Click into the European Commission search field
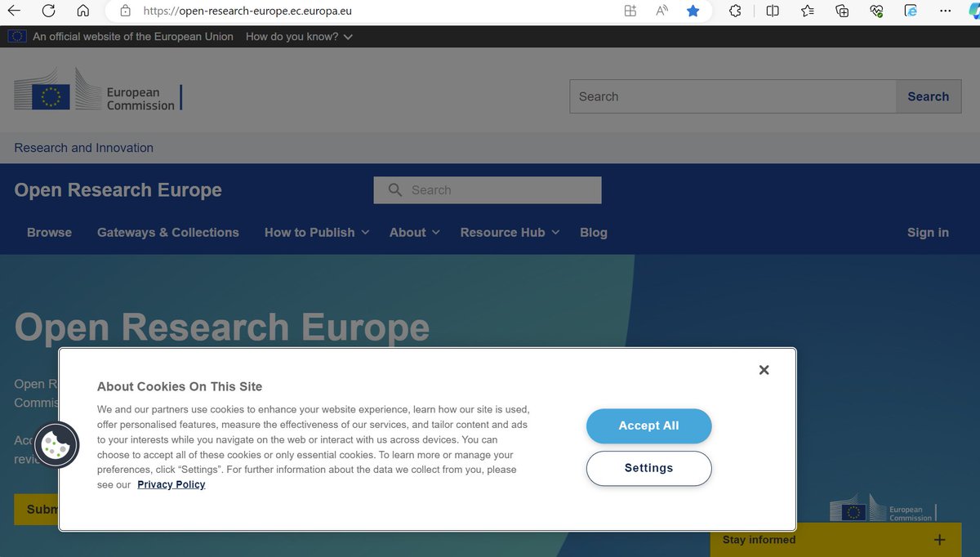Image resolution: width=980 pixels, height=557 pixels. [733, 96]
